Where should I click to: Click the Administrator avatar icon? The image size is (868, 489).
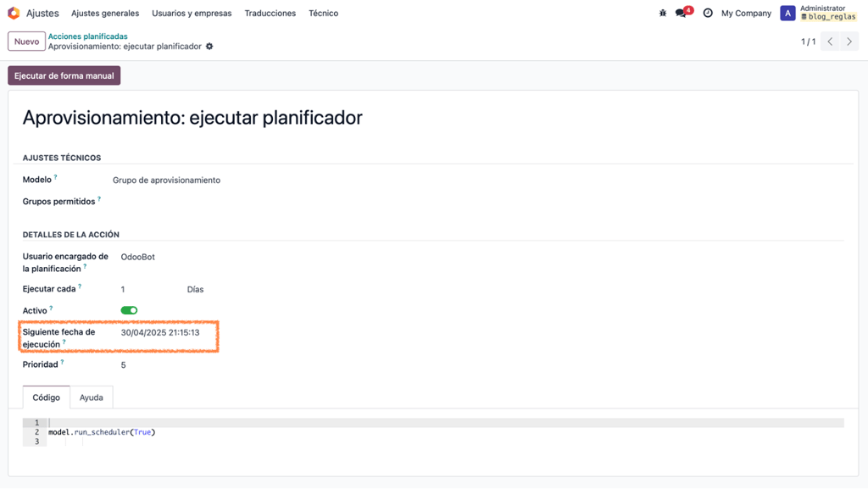click(787, 13)
